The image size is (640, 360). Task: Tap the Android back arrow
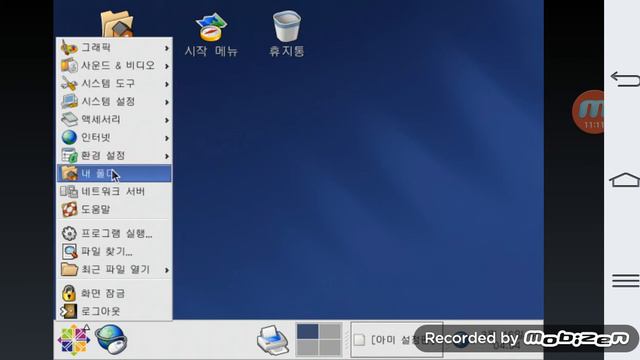pyautogui.click(x=624, y=78)
